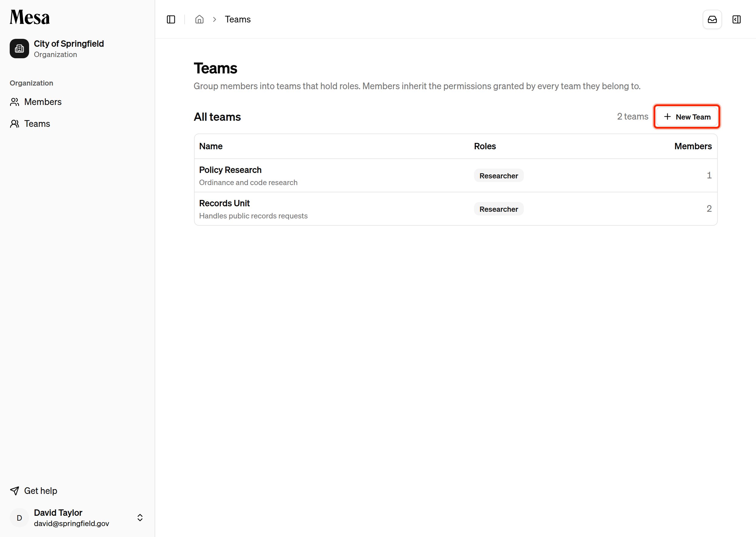Viewport: 756px width, 537px height.
Task: Click david@springfield.gov email text
Action: [71, 523]
